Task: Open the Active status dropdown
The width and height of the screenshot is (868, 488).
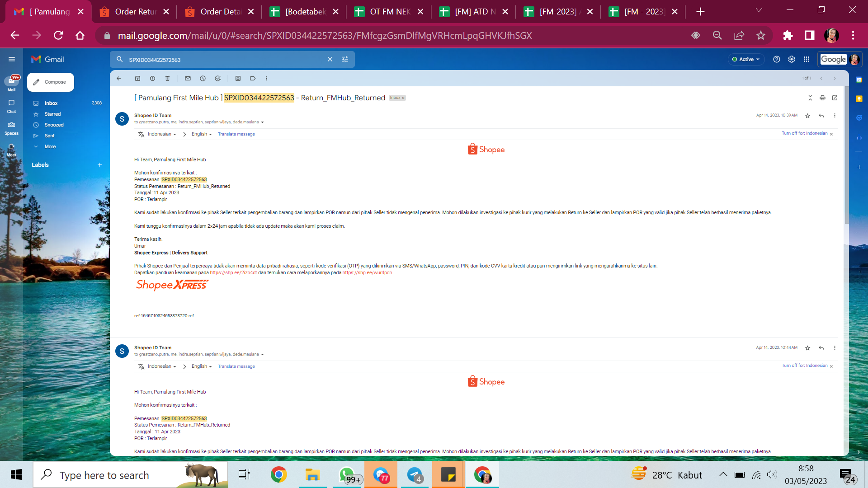Action: 746,59
